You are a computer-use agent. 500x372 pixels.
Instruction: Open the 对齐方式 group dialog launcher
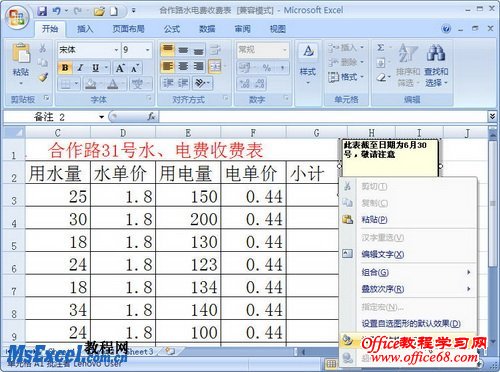[226, 98]
